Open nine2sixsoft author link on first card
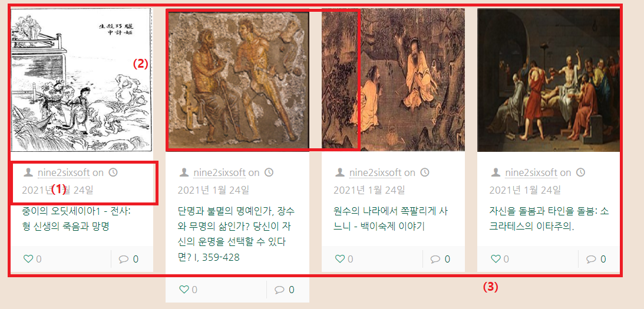The image size is (644, 309). click(64, 173)
